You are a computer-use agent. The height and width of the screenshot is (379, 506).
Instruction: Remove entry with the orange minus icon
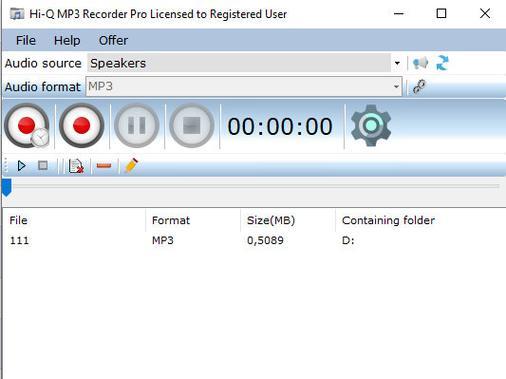pos(104,165)
